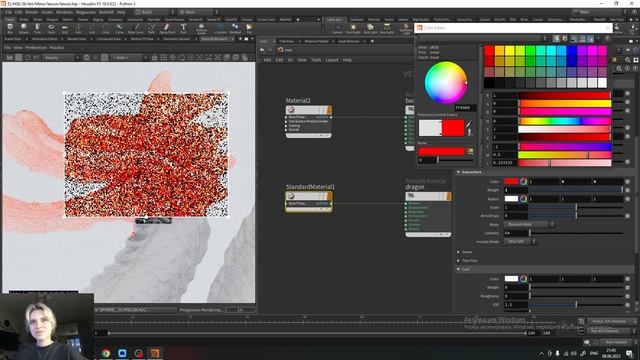Click the Subsurface Scale slider
Screen dimensions: 640x360
click(576, 207)
